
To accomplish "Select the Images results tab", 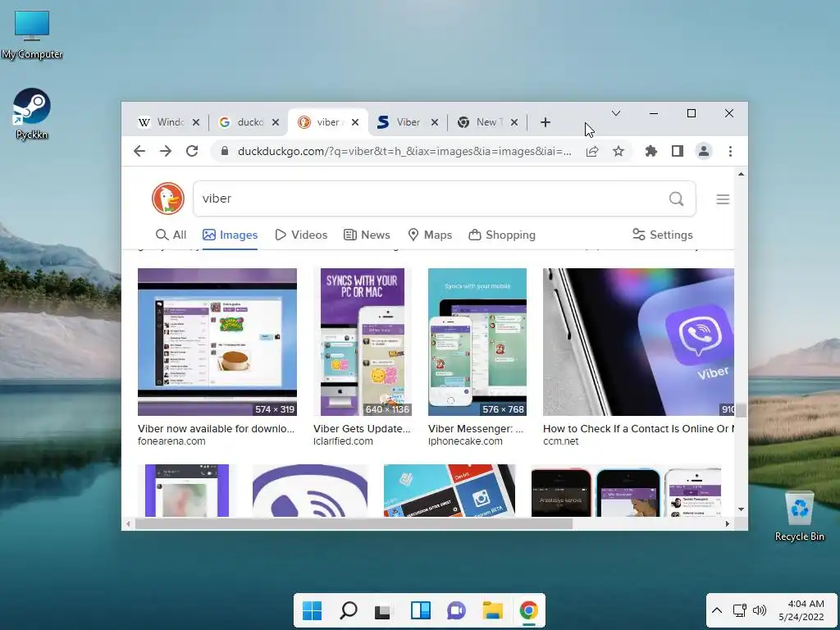I will tap(230, 235).
